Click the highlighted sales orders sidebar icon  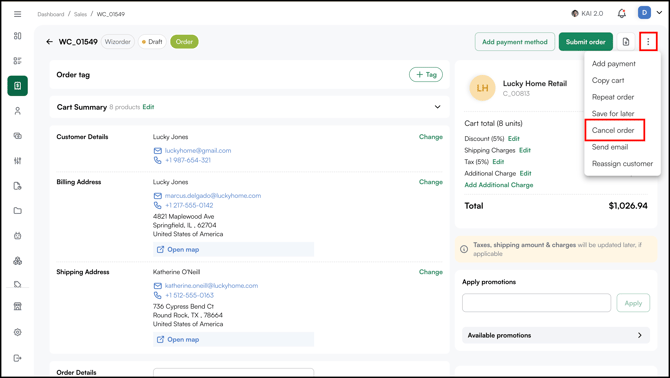(x=18, y=86)
